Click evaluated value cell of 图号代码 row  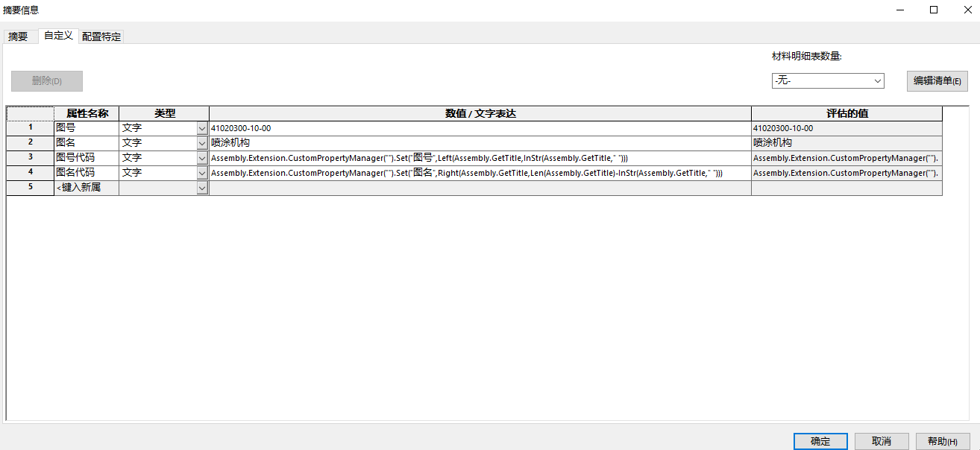coord(846,158)
